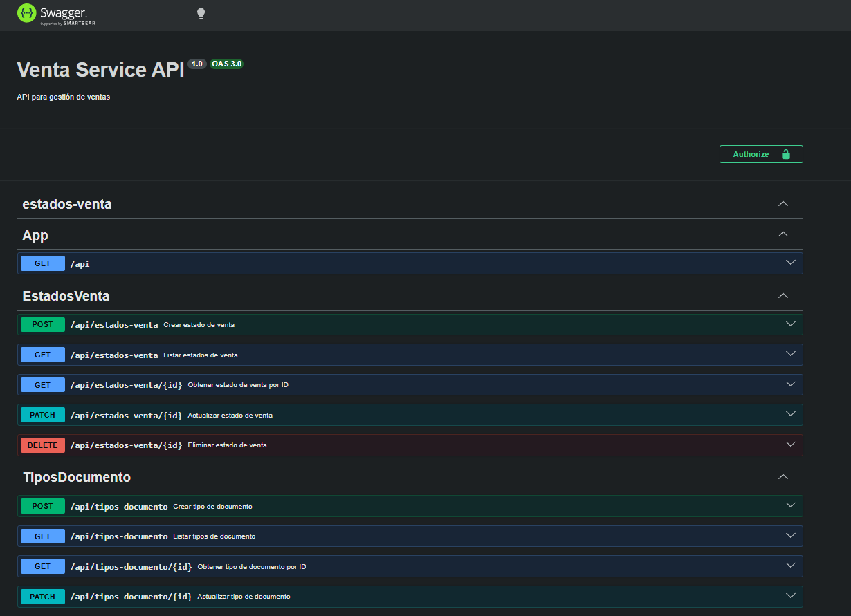Click 'Crear estado de venta' summary text

tap(199, 325)
